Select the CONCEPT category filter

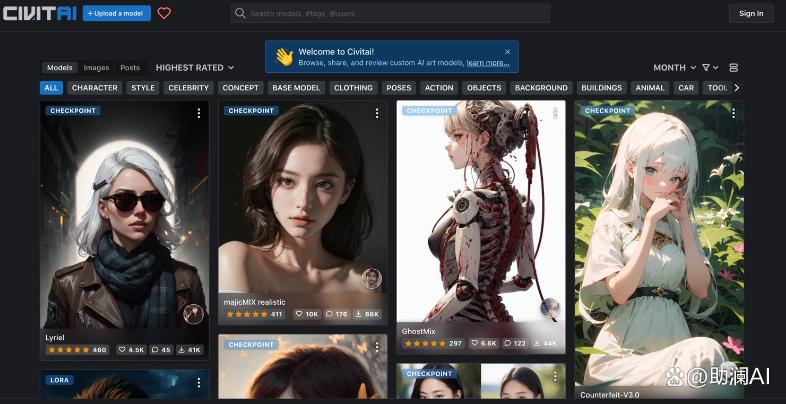tap(240, 88)
